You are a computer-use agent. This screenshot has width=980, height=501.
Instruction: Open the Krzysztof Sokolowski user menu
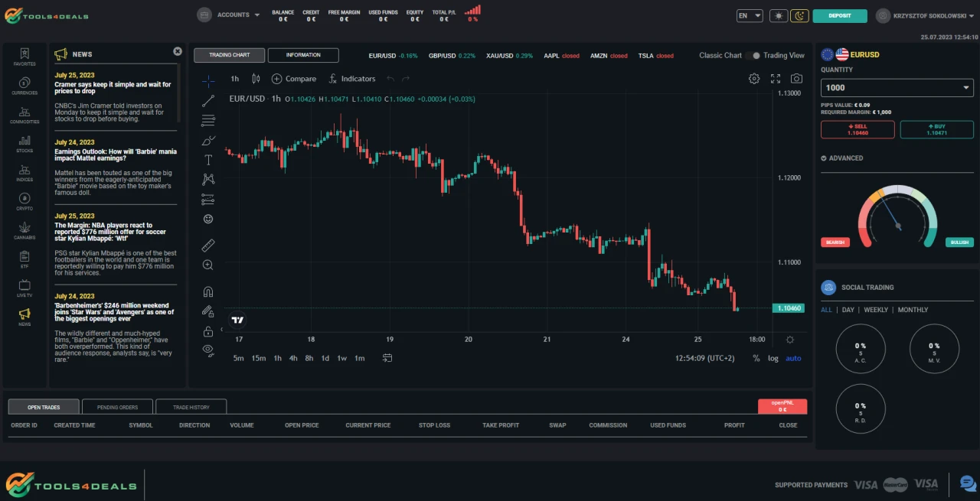point(926,15)
